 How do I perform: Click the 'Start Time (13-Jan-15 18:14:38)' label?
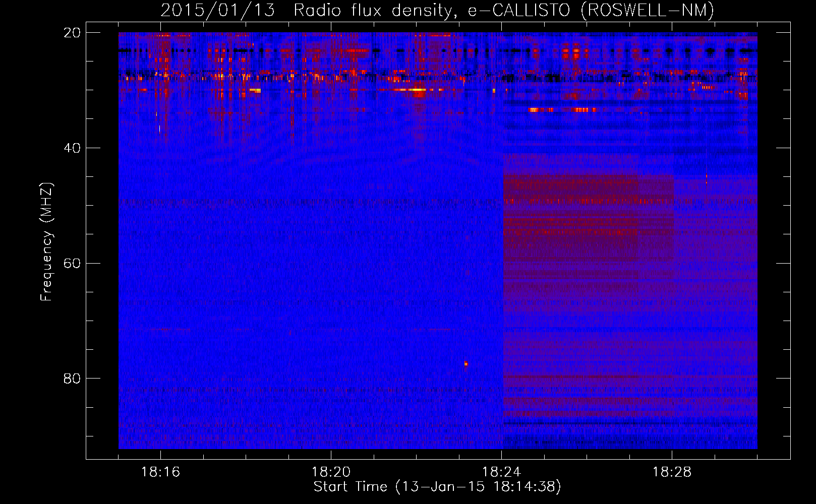437,487
